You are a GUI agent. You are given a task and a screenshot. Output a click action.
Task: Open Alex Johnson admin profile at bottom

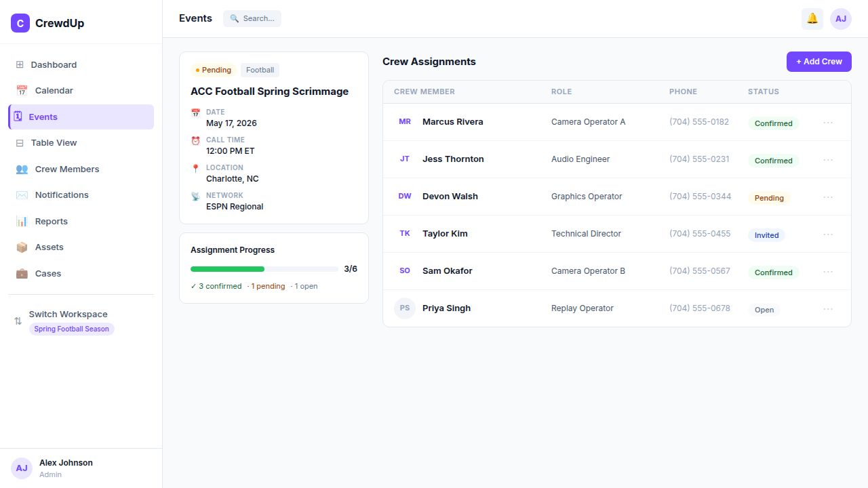(81, 468)
